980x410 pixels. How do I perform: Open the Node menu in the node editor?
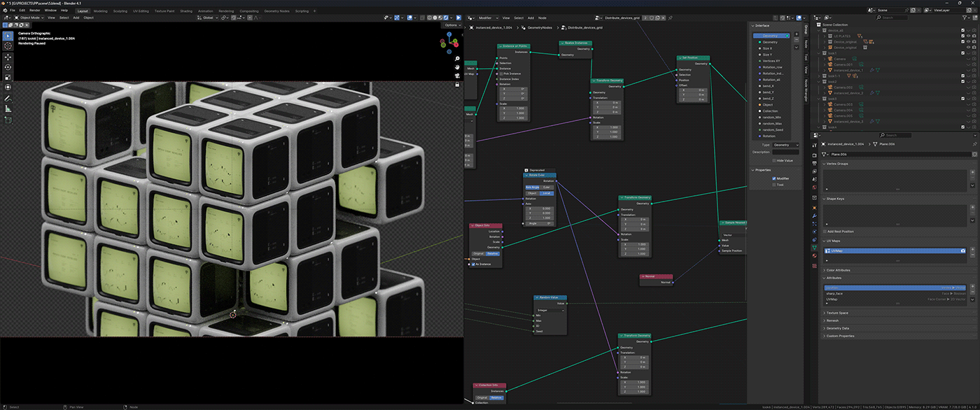click(542, 18)
